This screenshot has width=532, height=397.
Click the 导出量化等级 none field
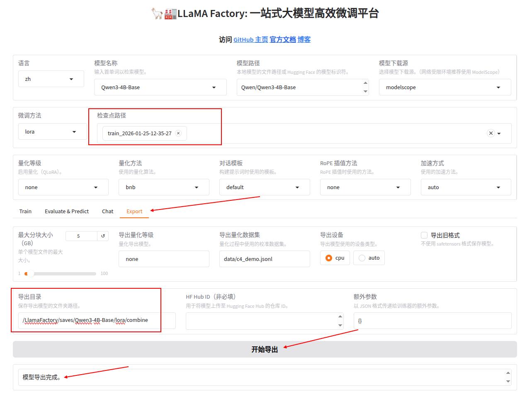tap(164, 259)
